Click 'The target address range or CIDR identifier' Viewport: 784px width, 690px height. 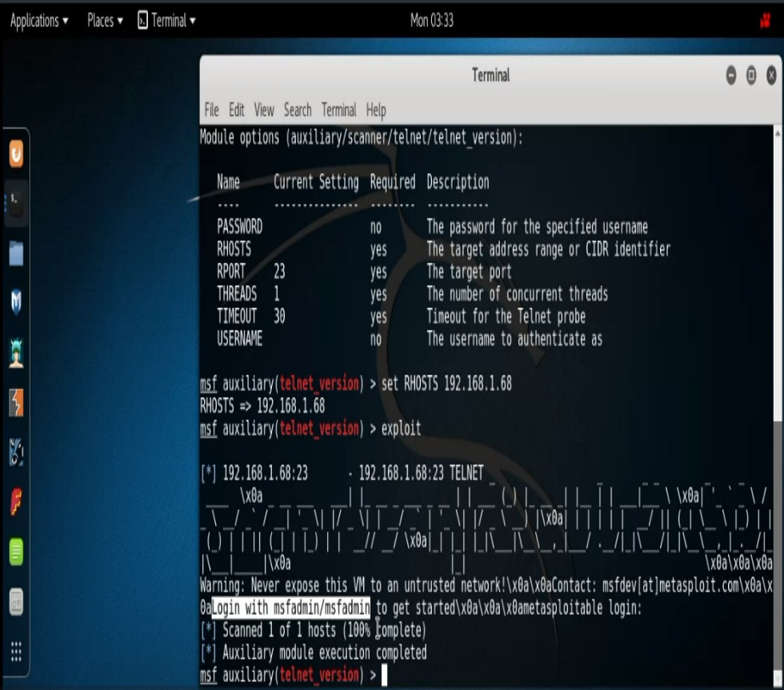click(x=549, y=249)
